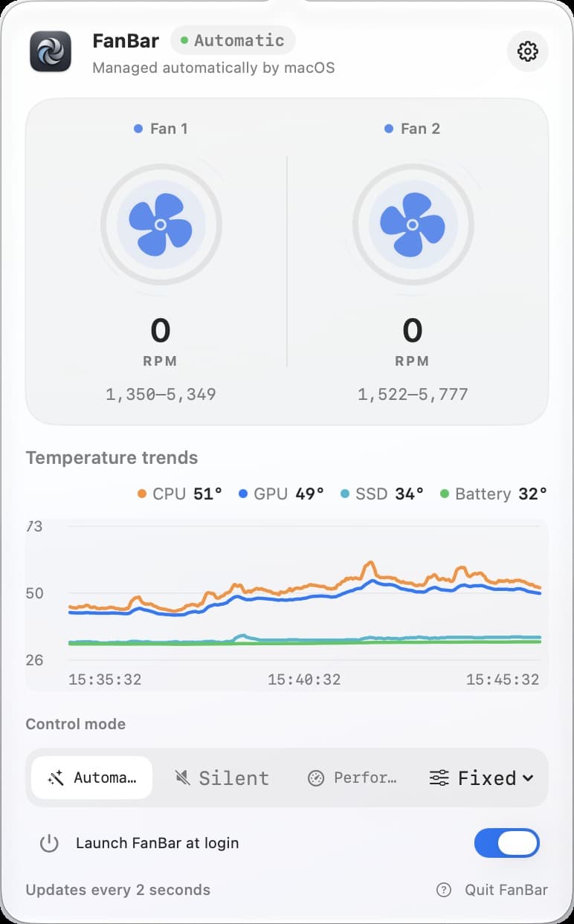Click Quit FanBar
Screen dimensions: 574x924
point(506,890)
